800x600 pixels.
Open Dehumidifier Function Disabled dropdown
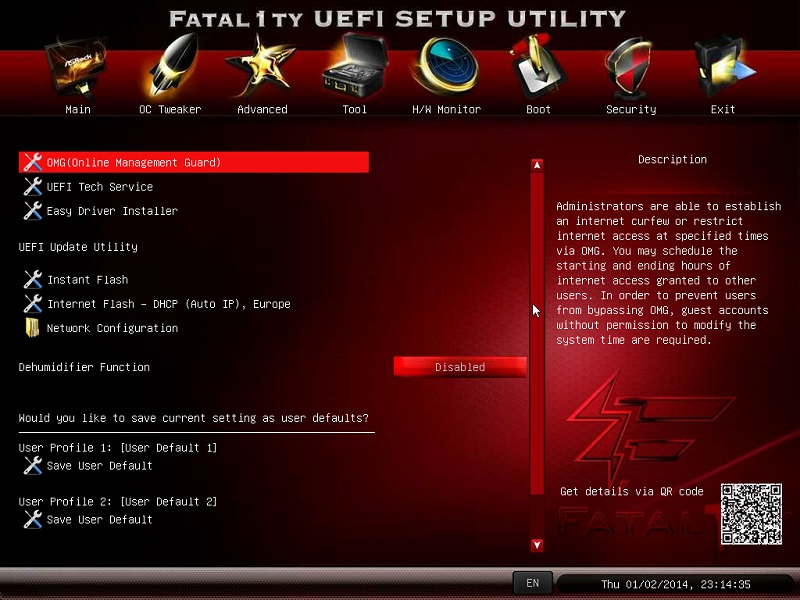(x=460, y=367)
